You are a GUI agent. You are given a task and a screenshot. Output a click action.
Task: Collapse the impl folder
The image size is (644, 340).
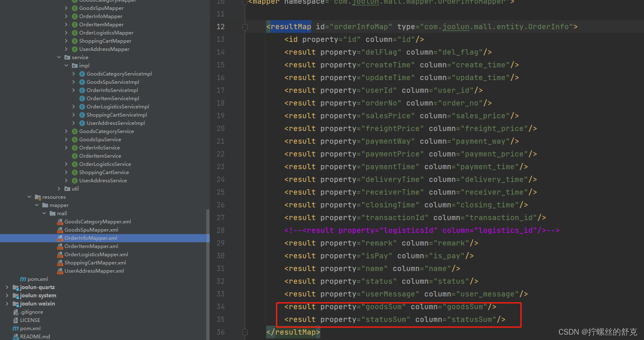click(x=67, y=66)
